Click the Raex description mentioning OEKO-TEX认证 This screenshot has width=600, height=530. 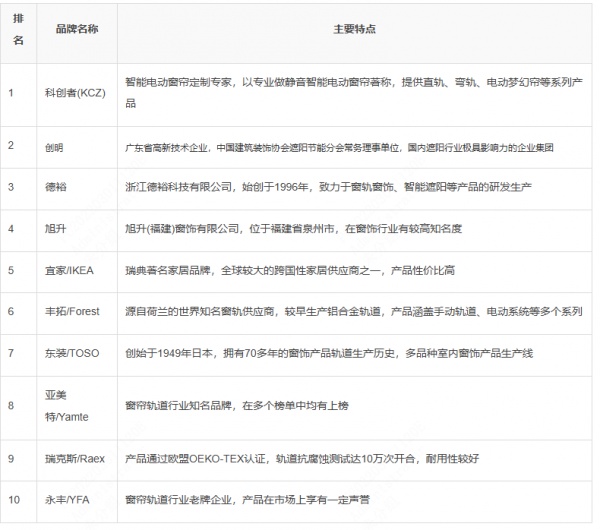coord(302,458)
